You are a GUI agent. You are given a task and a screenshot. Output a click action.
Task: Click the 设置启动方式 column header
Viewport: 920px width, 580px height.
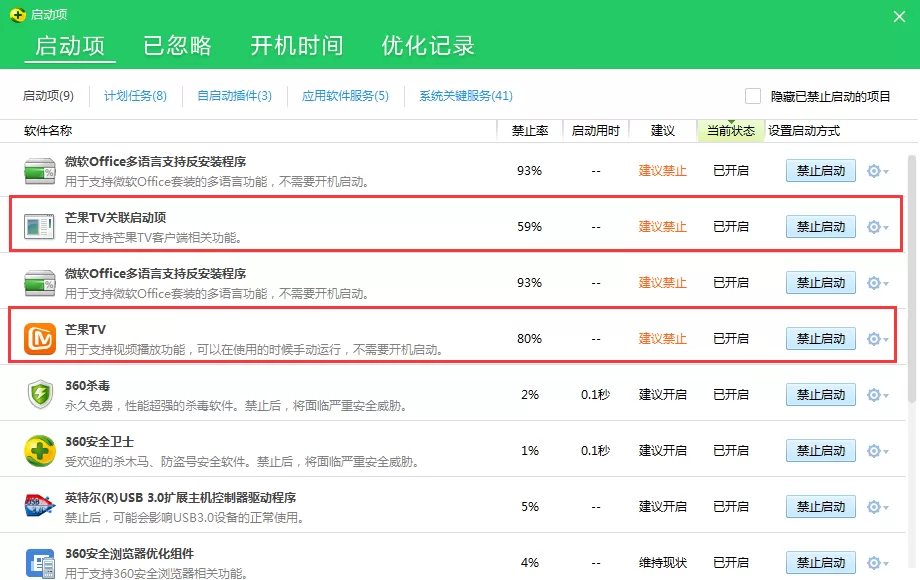[804, 131]
